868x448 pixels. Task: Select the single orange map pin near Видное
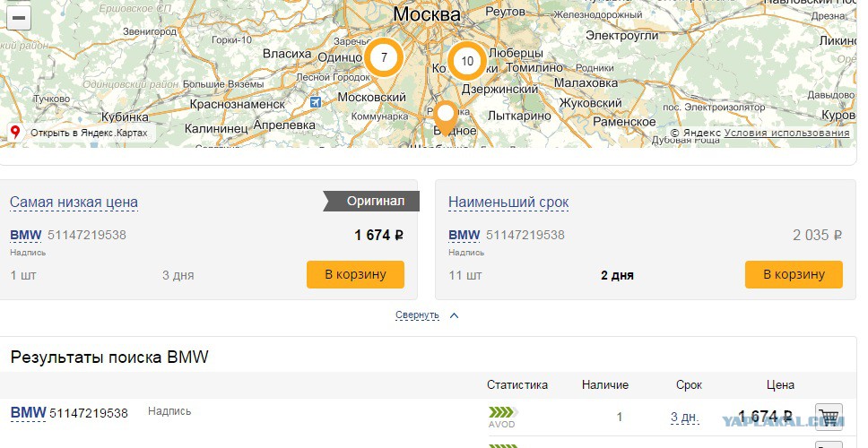tap(446, 117)
